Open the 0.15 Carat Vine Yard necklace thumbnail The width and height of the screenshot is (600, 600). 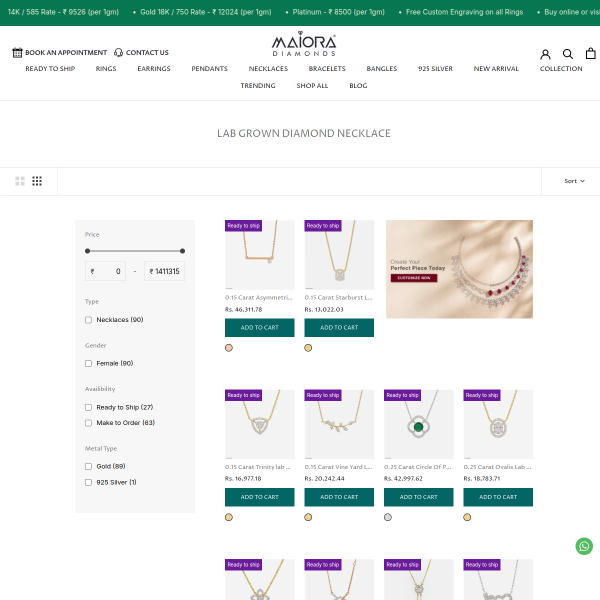point(339,424)
